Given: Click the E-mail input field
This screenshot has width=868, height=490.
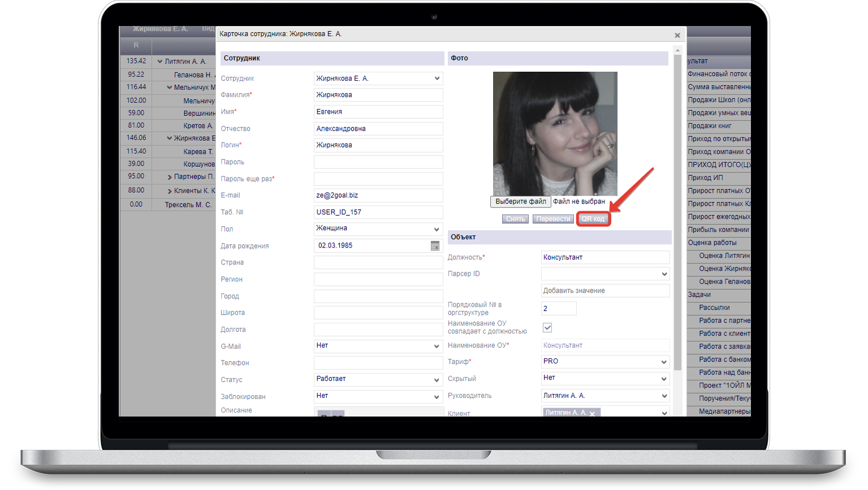Looking at the screenshot, I should click(378, 196).
